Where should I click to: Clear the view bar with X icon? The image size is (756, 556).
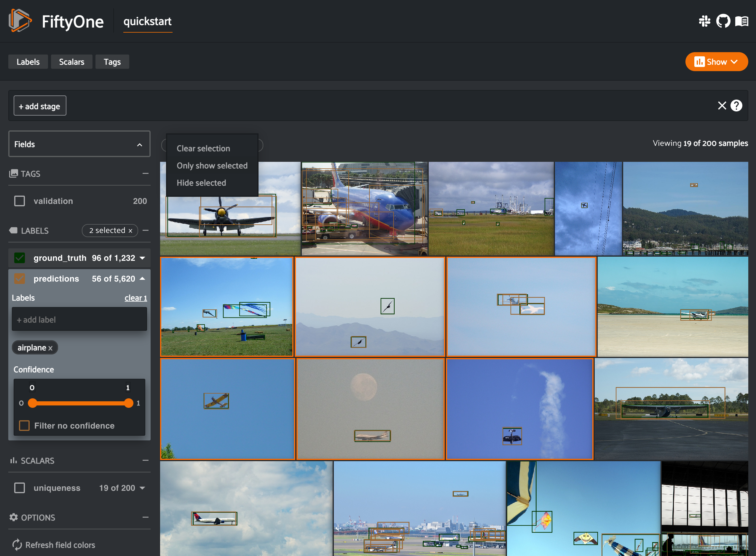pyautogui.click(x=722, y=106)
